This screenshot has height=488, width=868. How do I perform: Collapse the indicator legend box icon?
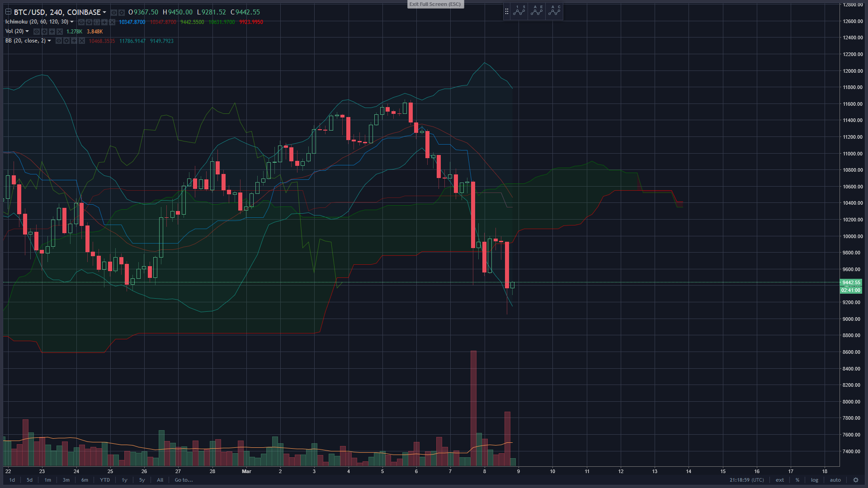[8, 12]
